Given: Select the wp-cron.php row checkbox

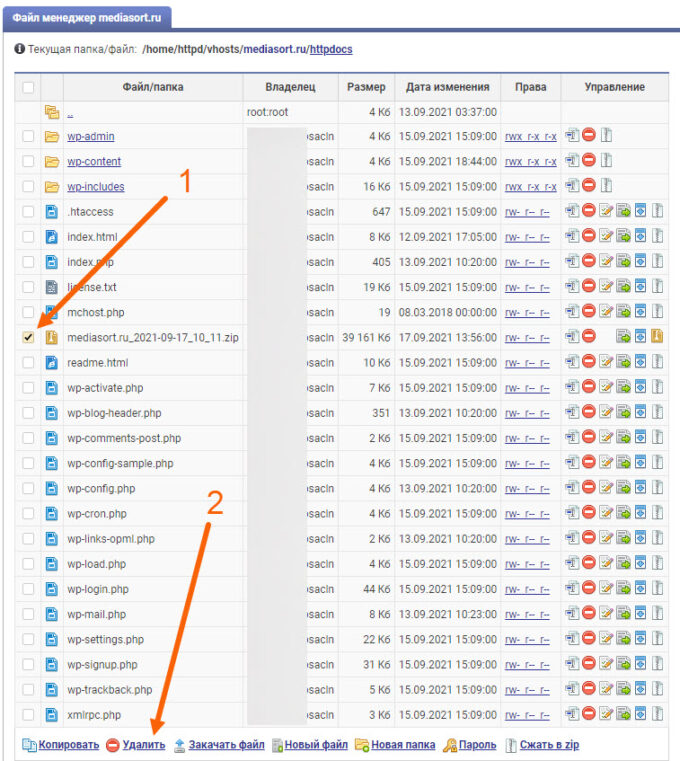Looking at the screenshot, I should click(x=28, y=513).
